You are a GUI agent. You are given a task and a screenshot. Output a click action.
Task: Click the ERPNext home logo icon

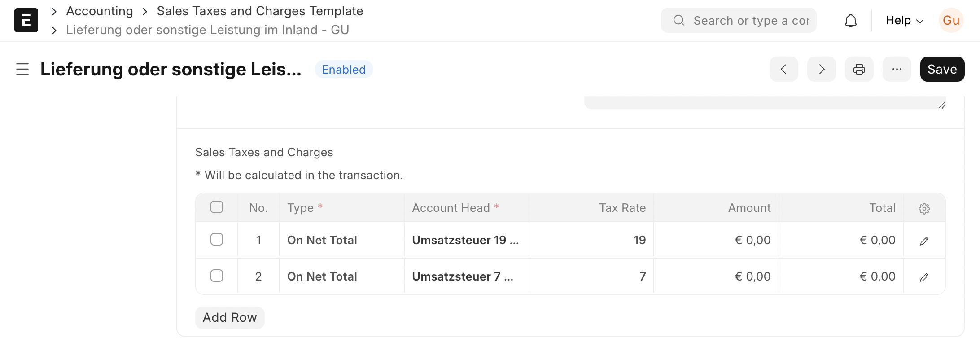point(26,20)
